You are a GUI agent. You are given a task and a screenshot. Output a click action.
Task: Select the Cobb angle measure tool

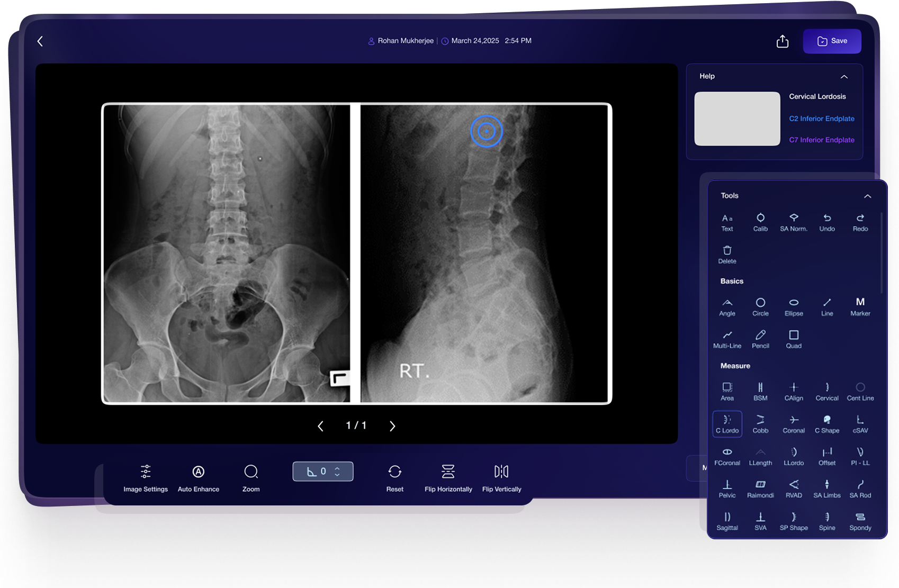tap(760, 424)
